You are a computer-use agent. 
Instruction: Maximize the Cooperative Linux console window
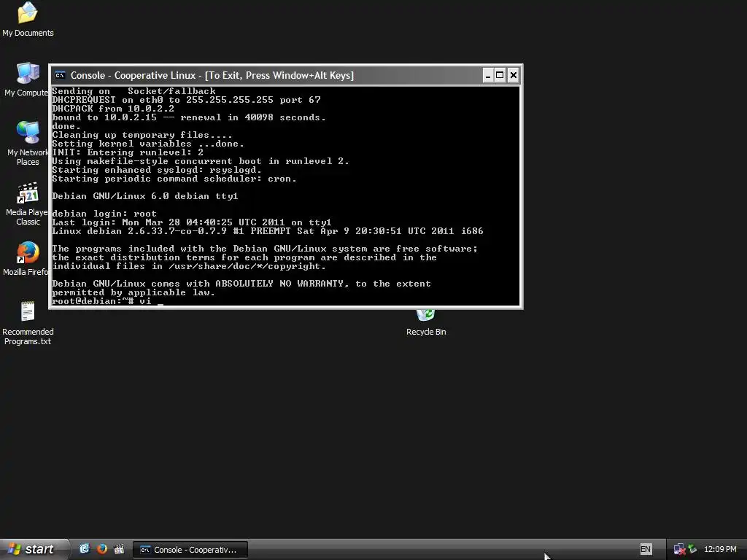coord(500,75)
